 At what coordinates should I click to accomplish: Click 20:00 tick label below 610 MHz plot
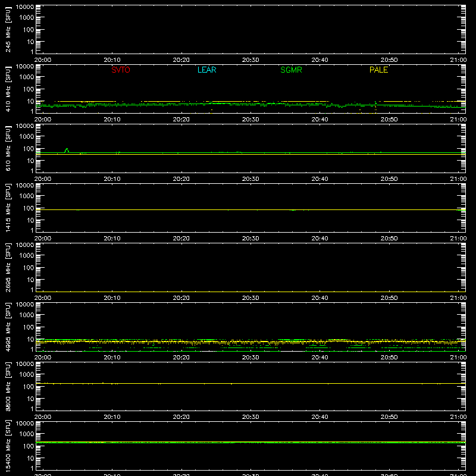coord(43,179)
